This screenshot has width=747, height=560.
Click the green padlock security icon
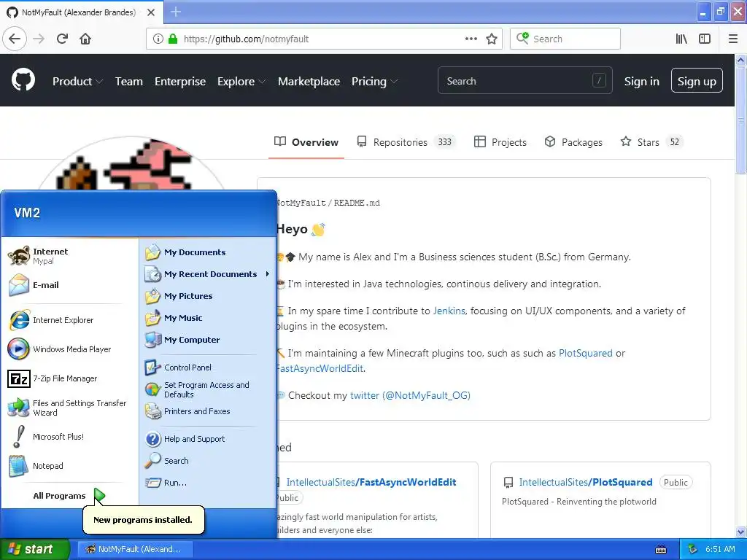click(173, 39)
